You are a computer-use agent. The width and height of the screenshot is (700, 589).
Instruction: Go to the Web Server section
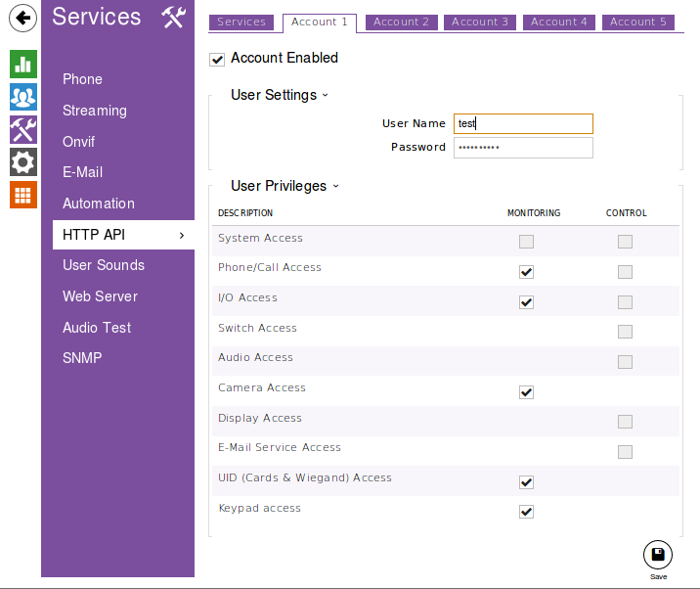click(100, 296)
